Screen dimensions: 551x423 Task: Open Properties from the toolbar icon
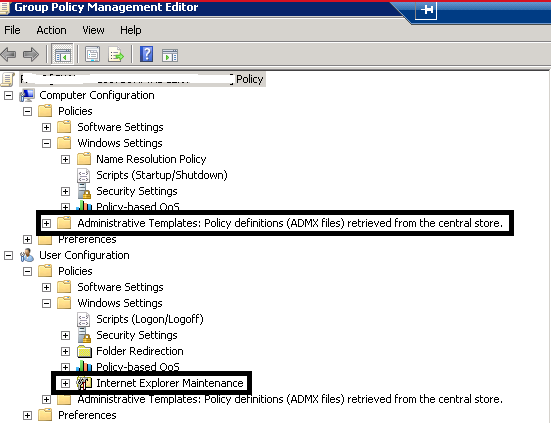click(92, 55)
